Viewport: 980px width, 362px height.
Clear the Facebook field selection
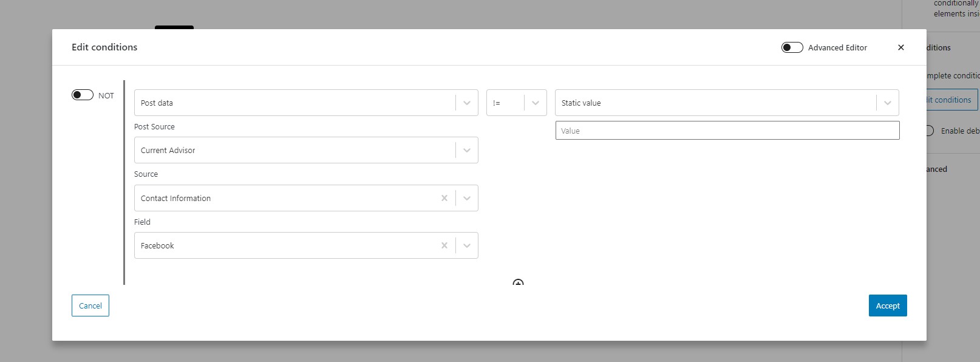pos(444,245)
